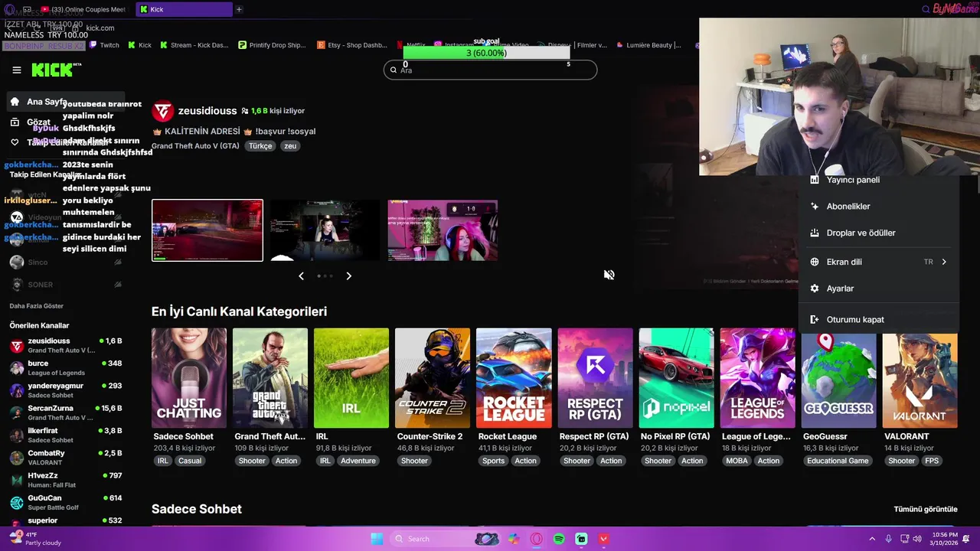Open Twitch bookmark in bookmarks bar

tap(105, 45)
